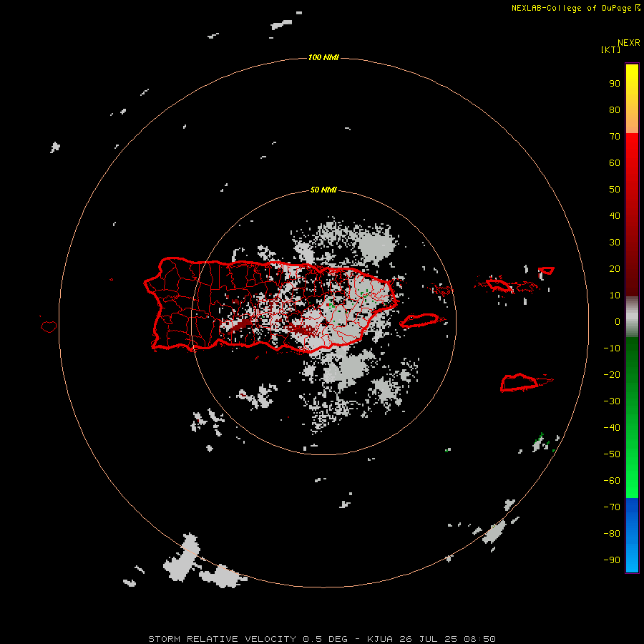Click the positive 70 scale value
644x644 pixels.
pos(615,137)
